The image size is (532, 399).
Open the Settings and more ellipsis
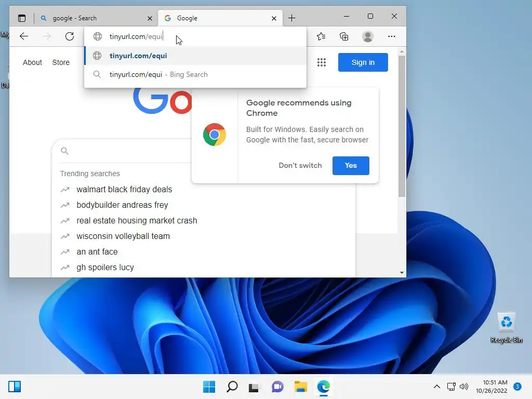coord(392,36)
